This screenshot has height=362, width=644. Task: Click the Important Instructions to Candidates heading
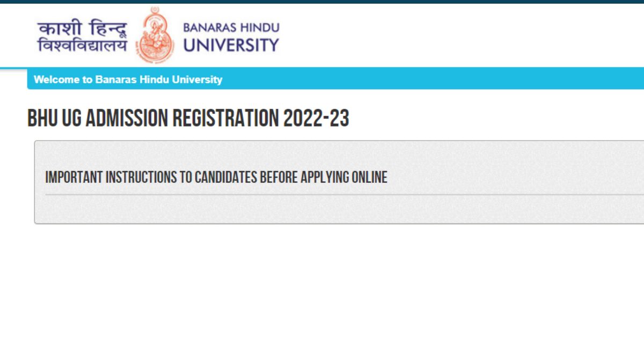(216, 177)
